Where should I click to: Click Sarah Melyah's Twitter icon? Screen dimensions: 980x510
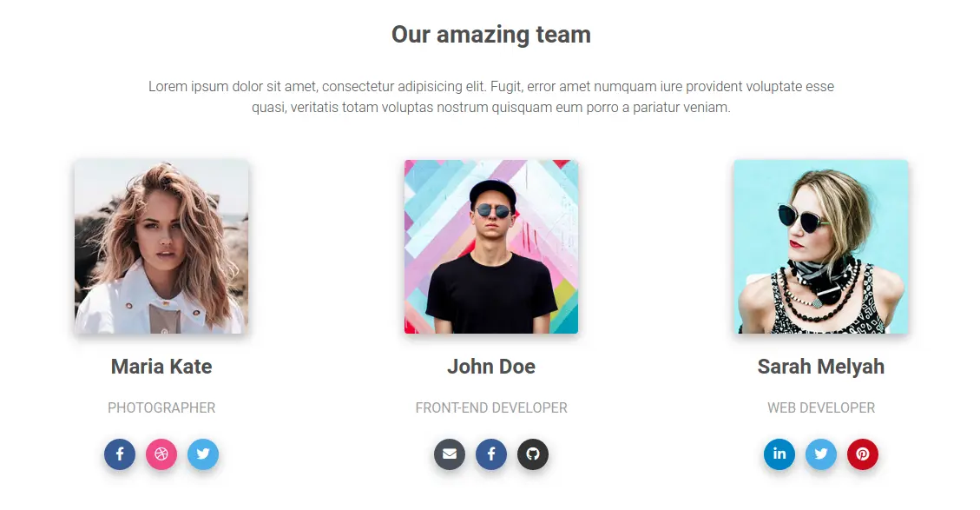tap(821, 454)
